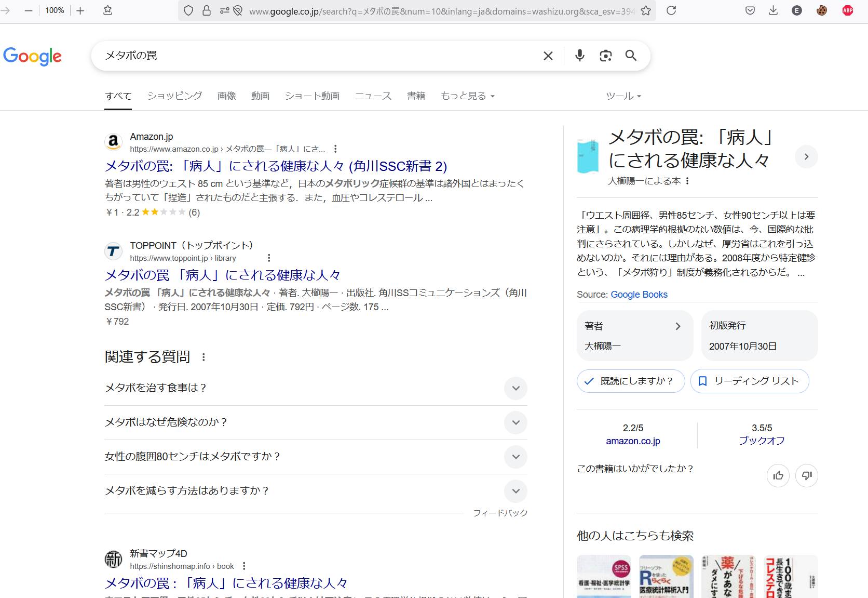This screenshot has width=868, height=598.
Task: Open options next to 大櫛陽一による本
Action: [687, 181]
